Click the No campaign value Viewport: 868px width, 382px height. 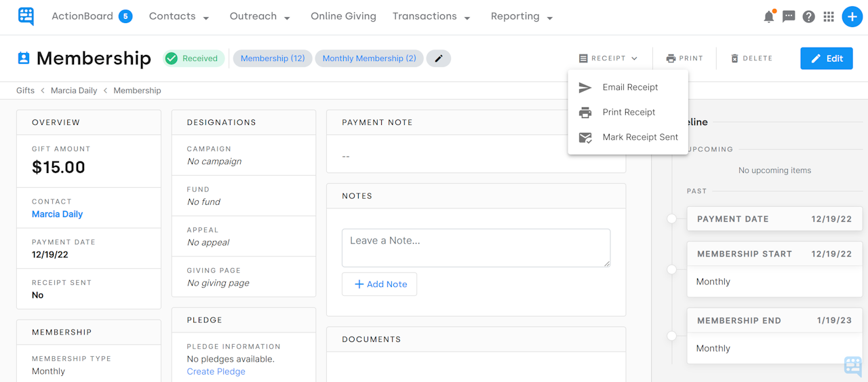coord(214,161)
